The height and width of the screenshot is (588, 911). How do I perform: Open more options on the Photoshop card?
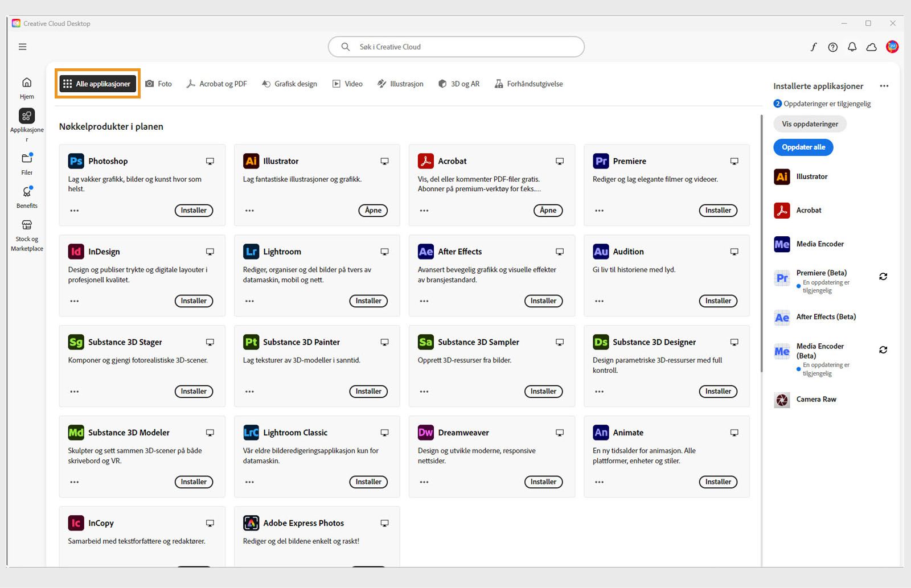(74, 211)
